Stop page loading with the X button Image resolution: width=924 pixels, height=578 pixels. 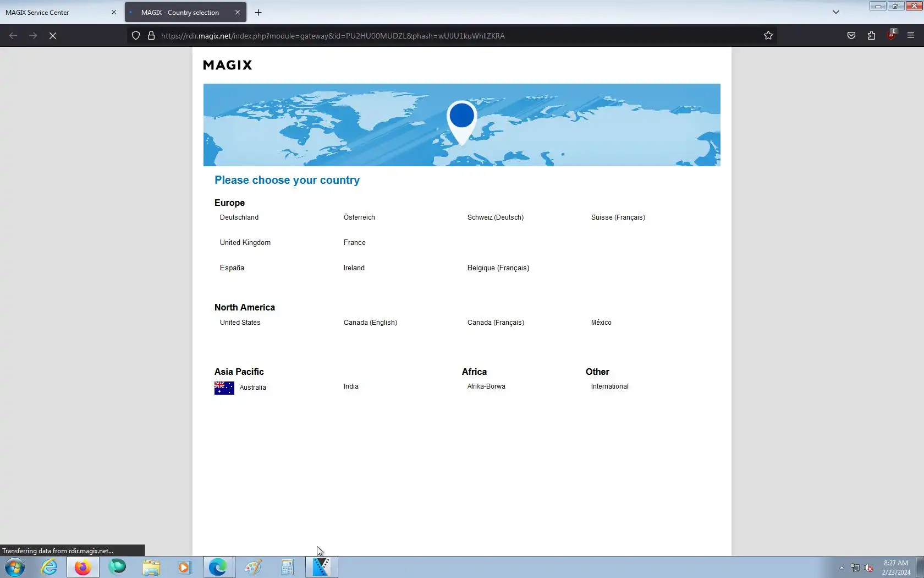point(53,36)
